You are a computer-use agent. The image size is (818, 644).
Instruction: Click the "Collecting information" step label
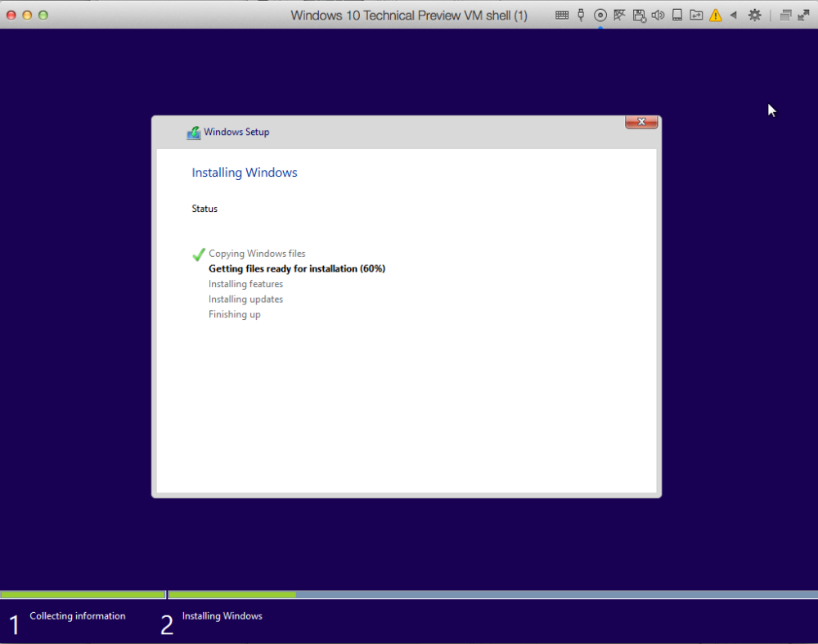78,616
